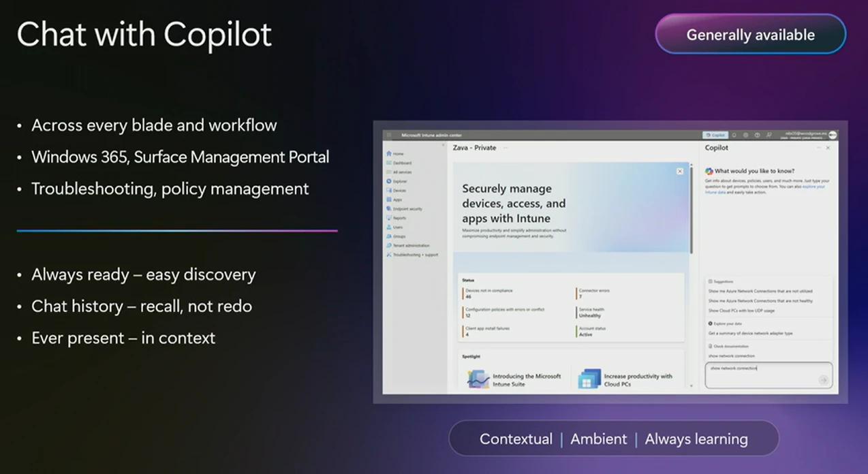Click Across every blade and workflow bullet
This screenshot has width=868, height=474.
(x=154, y=125)
